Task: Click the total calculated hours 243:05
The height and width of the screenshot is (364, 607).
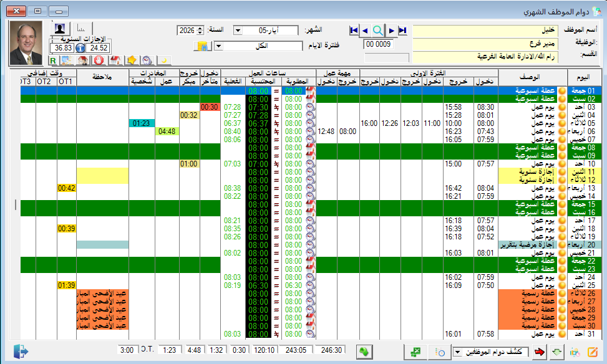Action: point(296,350)
